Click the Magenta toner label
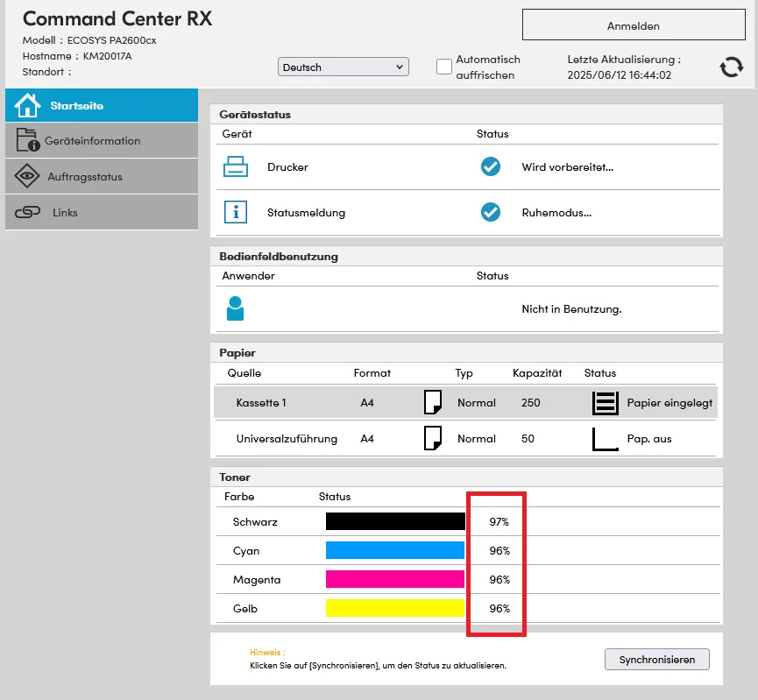This screenshot has width=758, height=700. coord(257,580)
